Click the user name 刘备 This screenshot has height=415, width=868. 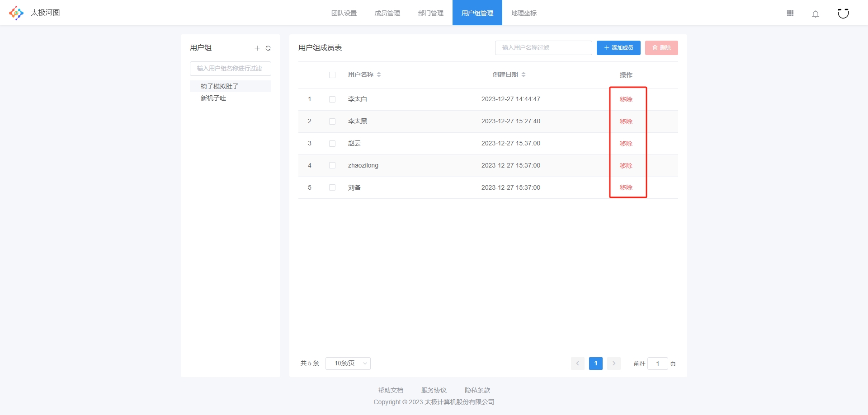(x=354, y=187)
